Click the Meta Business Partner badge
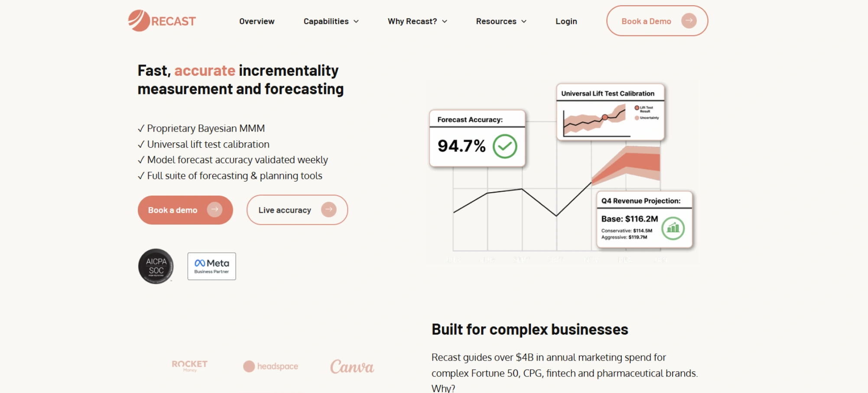The height and width of the screenshot is (393, 868). (211, 266)
